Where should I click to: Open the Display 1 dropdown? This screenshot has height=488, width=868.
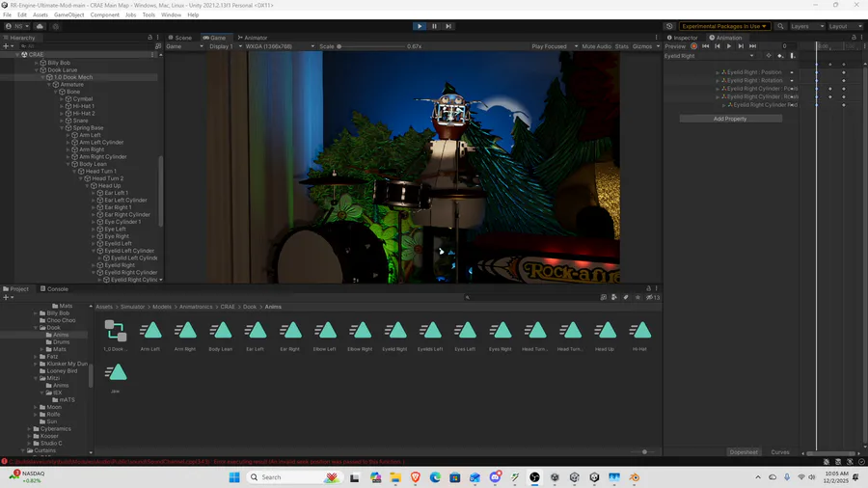point(226,46)
